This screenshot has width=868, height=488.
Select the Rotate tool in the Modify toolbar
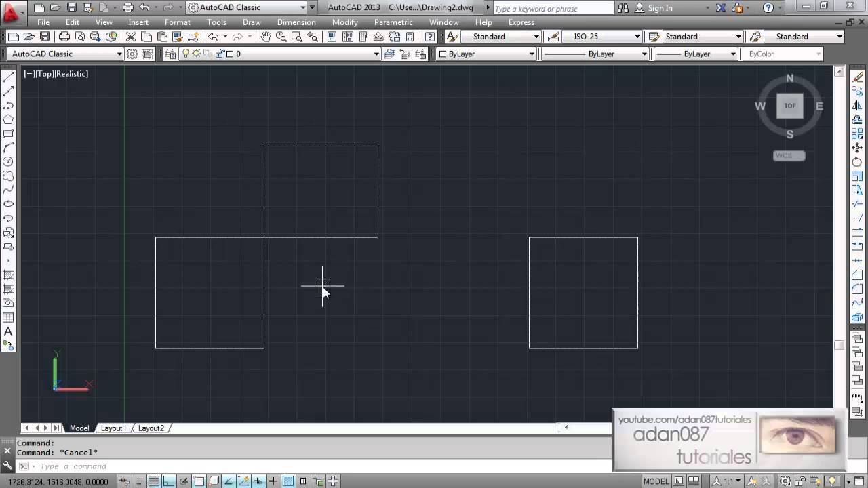click(857, 162)
